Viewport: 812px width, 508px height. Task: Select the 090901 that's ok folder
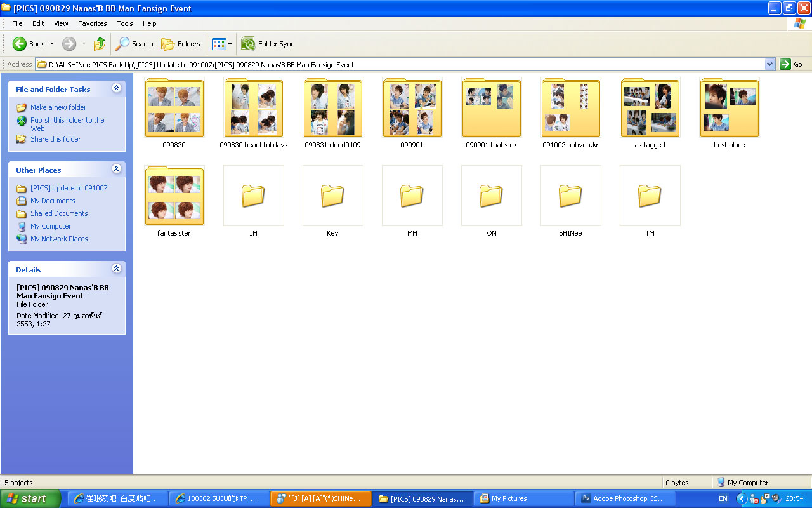click(x=492, y=108)
